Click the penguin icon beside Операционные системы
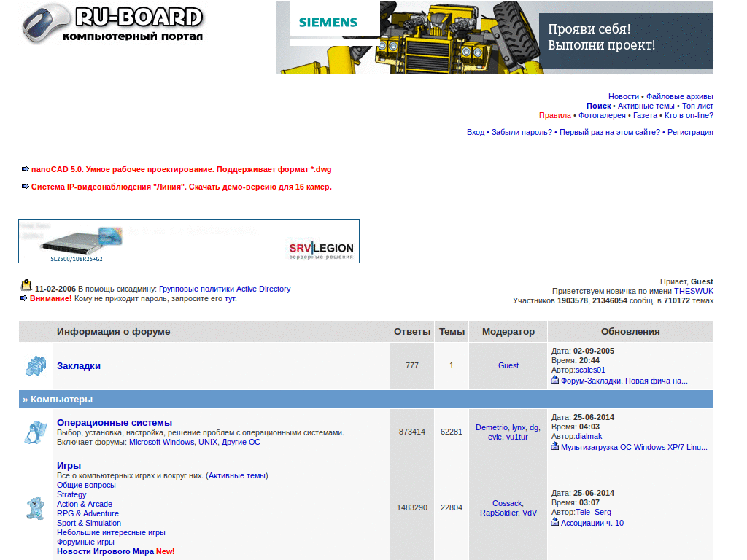The width and height of the screenshot is (747, 560). pyautogui.click(x=35, y=432)
